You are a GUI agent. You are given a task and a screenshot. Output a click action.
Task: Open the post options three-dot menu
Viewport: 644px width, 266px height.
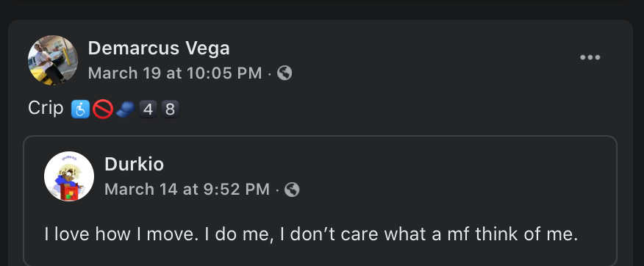pyautogui.click(x=590, y=57)
